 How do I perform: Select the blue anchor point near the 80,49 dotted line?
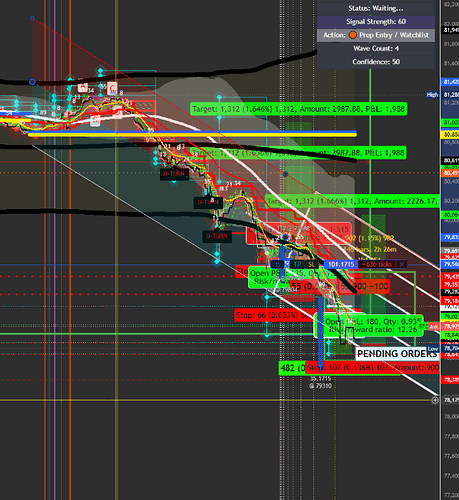coord(285,174)
